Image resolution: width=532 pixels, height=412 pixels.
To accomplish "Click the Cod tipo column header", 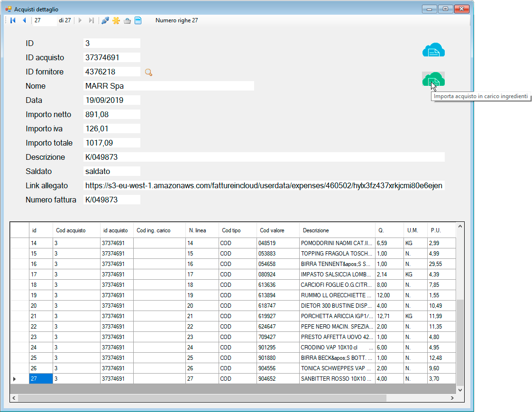I will (x=238, y=230).
